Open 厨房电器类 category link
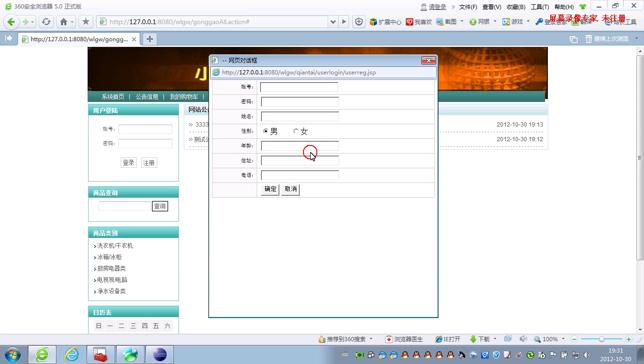 pyautogui.click(x=111, y=268)
